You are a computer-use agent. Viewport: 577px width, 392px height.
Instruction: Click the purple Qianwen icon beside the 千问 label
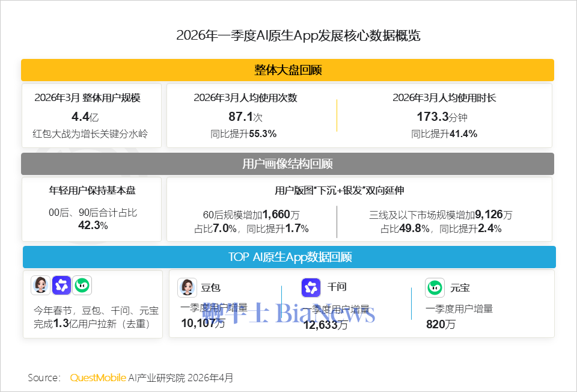(311, 287)
